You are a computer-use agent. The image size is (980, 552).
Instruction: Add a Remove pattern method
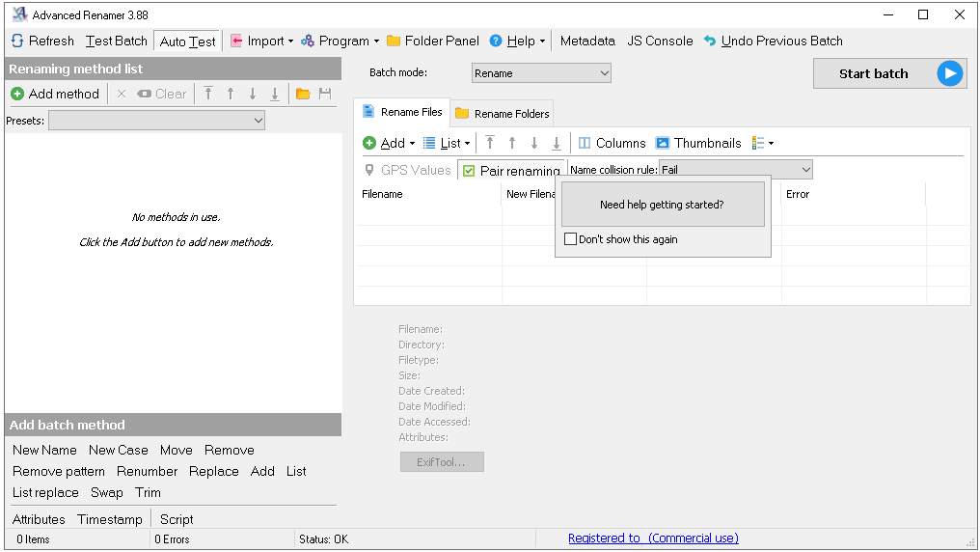(x=59, y=471)
